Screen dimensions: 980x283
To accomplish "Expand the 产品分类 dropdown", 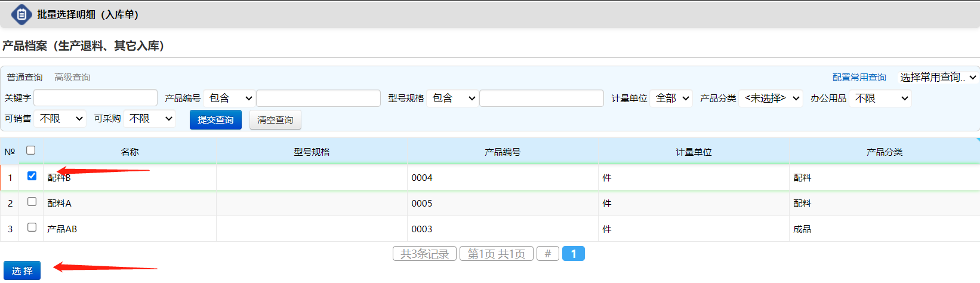I will coord(771,99).
